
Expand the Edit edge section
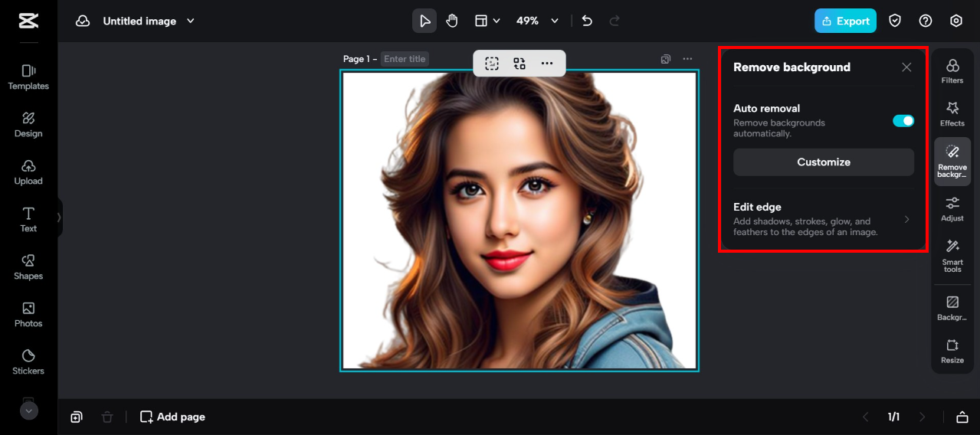pyautogui.click(x=824, y=219)
